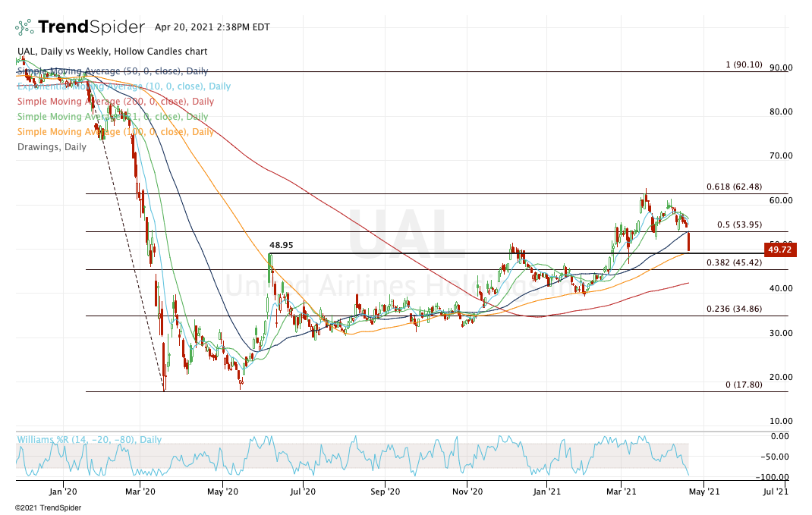Click the May '20 date axis label
This screenshot has height=515, width=812.
click(x=222, y=491)
